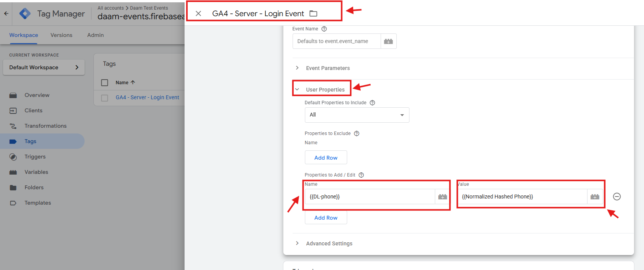Open variable picker for property Value field

click(595, 197)
